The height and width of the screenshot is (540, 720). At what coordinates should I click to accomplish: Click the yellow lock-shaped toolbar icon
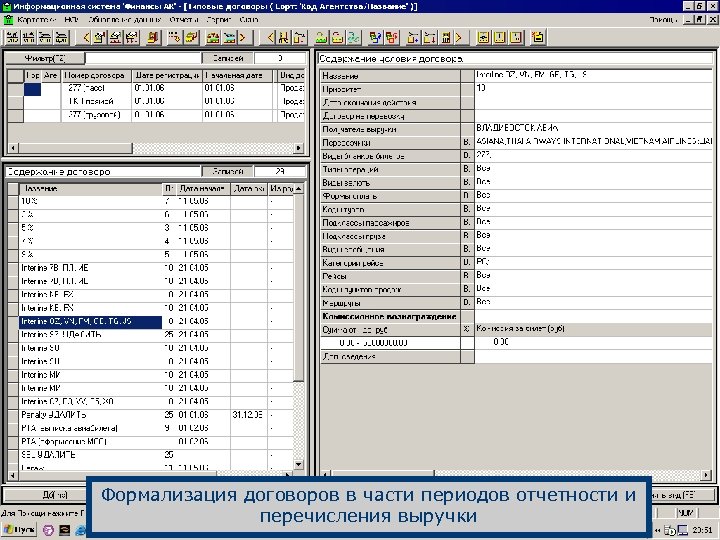click(x=338, y=37)
